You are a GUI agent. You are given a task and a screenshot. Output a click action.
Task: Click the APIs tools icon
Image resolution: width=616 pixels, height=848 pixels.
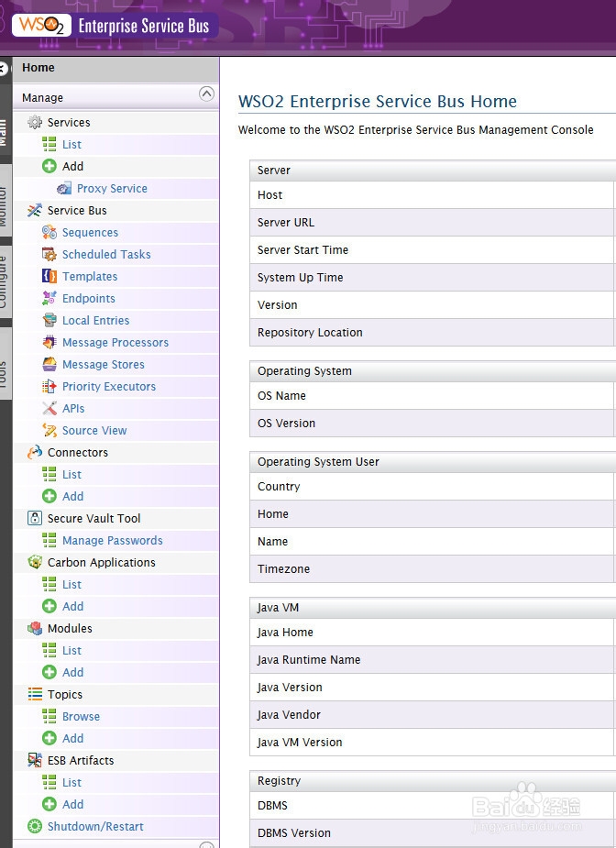[x=49, y=408]
